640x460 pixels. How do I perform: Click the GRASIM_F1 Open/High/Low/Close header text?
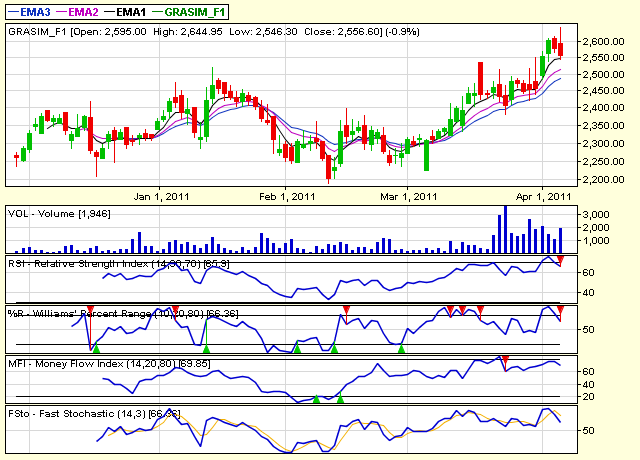tap(214, 32)
